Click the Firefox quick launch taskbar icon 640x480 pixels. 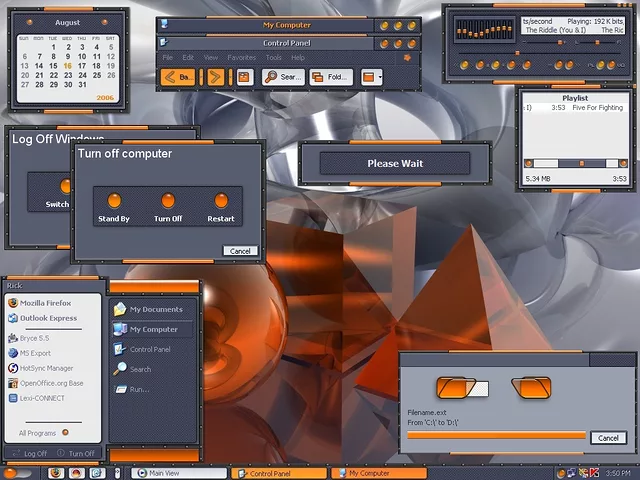(x=53, y=473)
